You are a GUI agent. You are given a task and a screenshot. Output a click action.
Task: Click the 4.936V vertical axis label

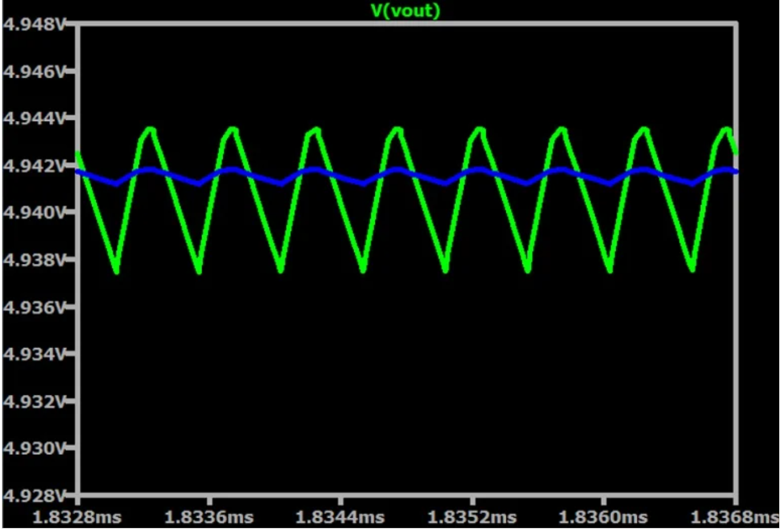[x=34, y=307]
